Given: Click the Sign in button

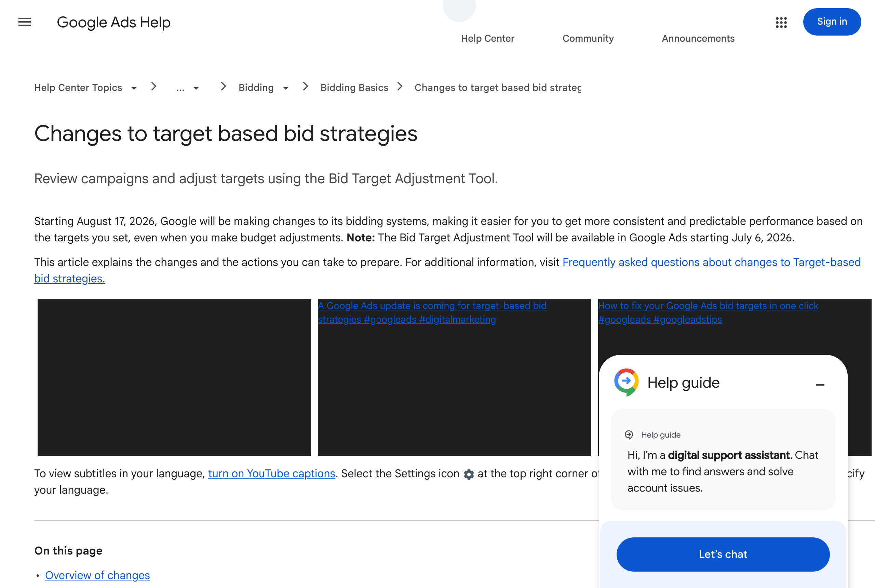Looking at the screenshot, I should pos(832,22).
